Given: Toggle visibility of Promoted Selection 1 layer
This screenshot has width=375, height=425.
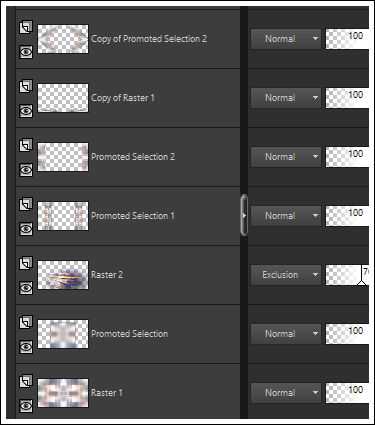Looking at the screenshot, I should click(26, 229).
